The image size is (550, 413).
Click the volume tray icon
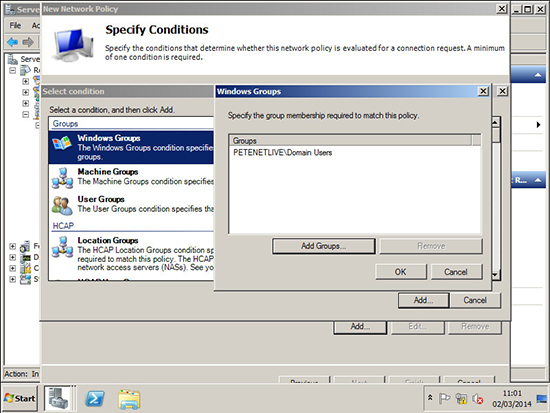pyautogui.click(x=477, y=399)
